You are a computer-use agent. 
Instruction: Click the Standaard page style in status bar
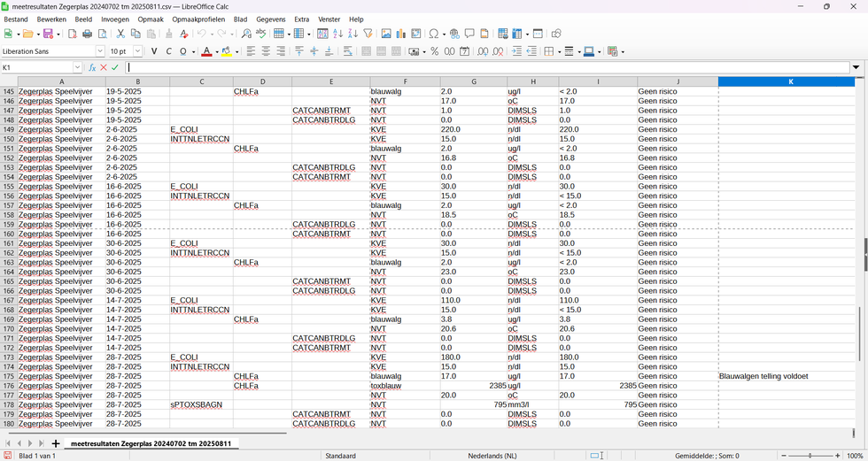(340, 456)
